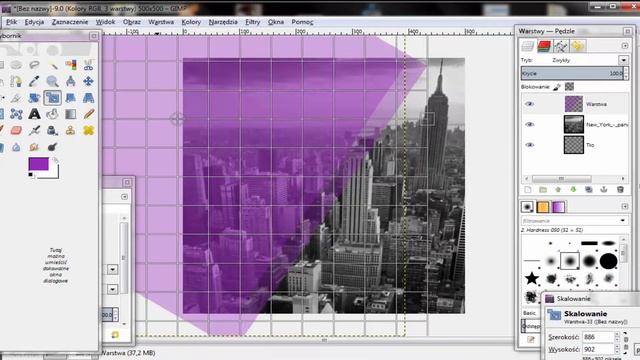
Task: Click the Wysokość value stepper arrows
Action: (x=617, y=349)
